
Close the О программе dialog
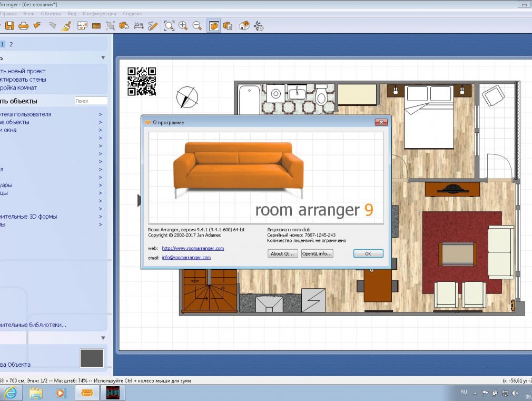coord(381,122)
